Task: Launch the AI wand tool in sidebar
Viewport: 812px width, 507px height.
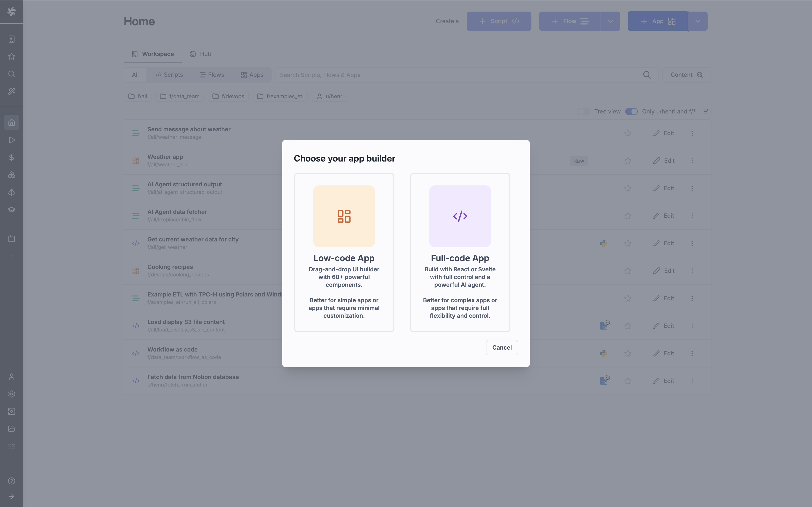Action: (11, 91)
